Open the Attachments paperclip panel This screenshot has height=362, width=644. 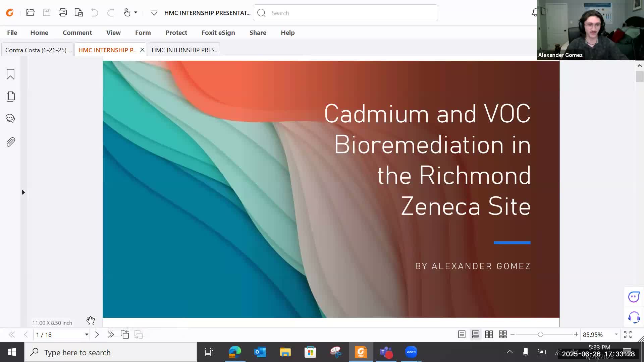tap(10, 142)
